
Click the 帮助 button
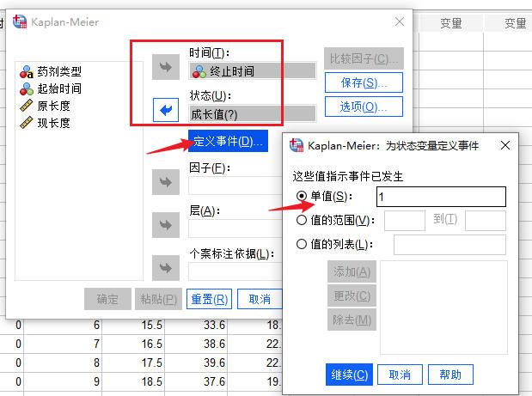tap(450, 375)
